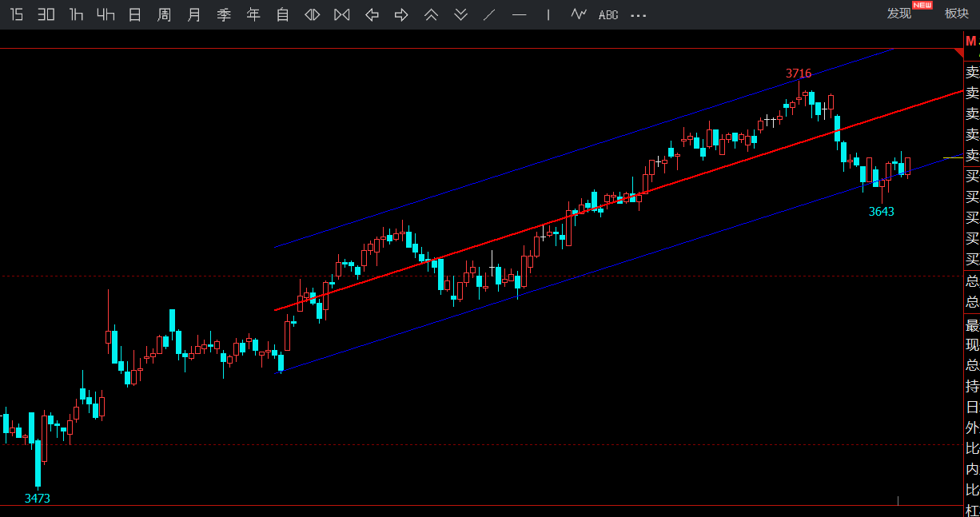Select the diagonal trend line drawing tool
The image size is (980, 517).
pos(490,14)
